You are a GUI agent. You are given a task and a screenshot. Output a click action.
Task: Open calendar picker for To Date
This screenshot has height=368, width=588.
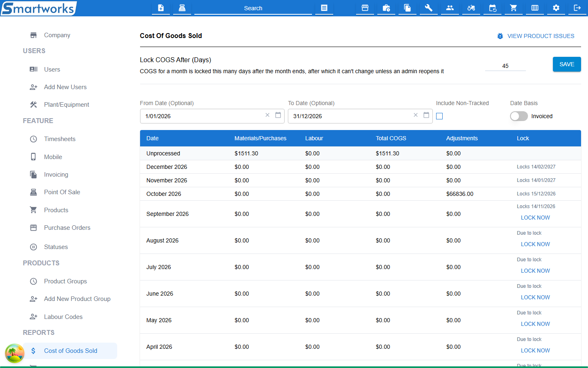coord(426,115)
